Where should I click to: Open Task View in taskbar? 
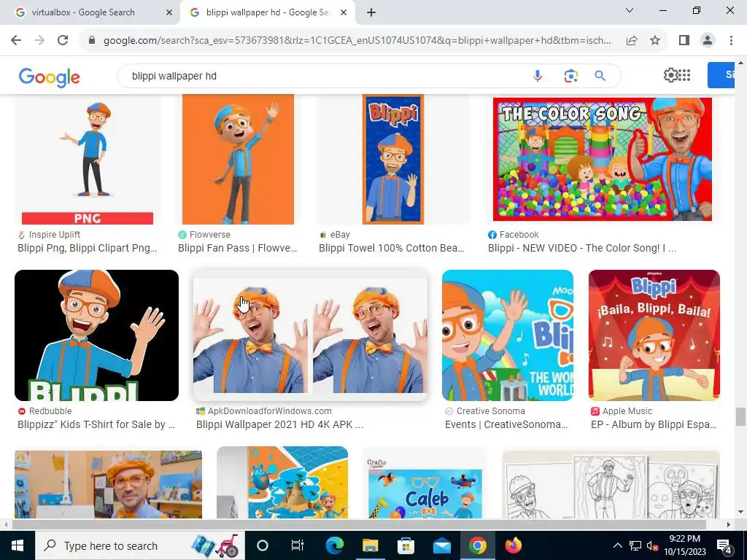[298, 545]
